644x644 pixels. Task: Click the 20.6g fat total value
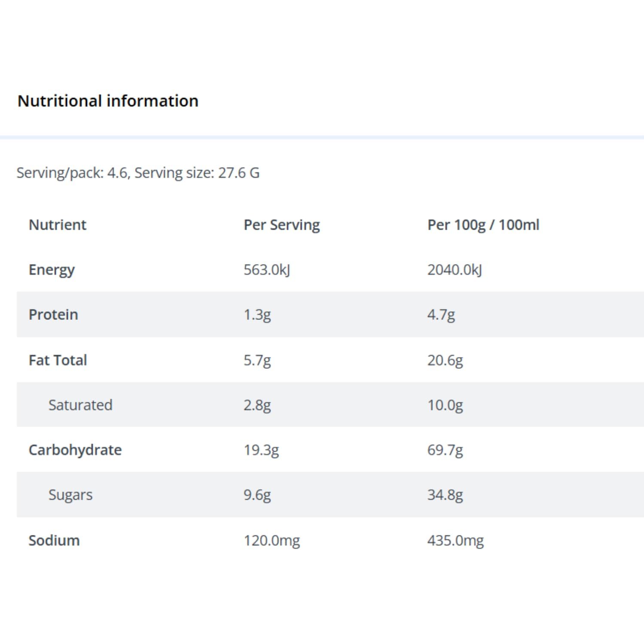coord(445,360)
